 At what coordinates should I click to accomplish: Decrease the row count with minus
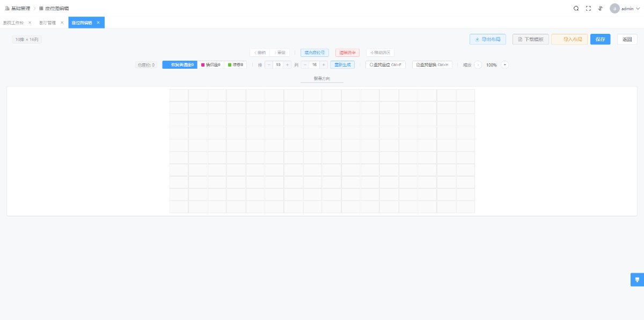(268, 65)
